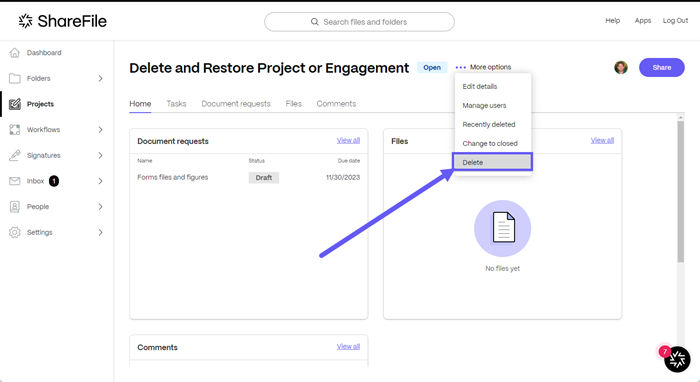700x382 pixels.
Task: Click the Projects sidebar label
Action: pyautogui.click(x=40, y=104)
